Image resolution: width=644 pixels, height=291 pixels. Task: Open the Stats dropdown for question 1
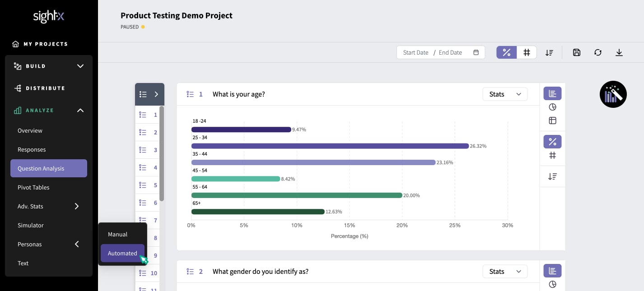click(x=505, y=94)
